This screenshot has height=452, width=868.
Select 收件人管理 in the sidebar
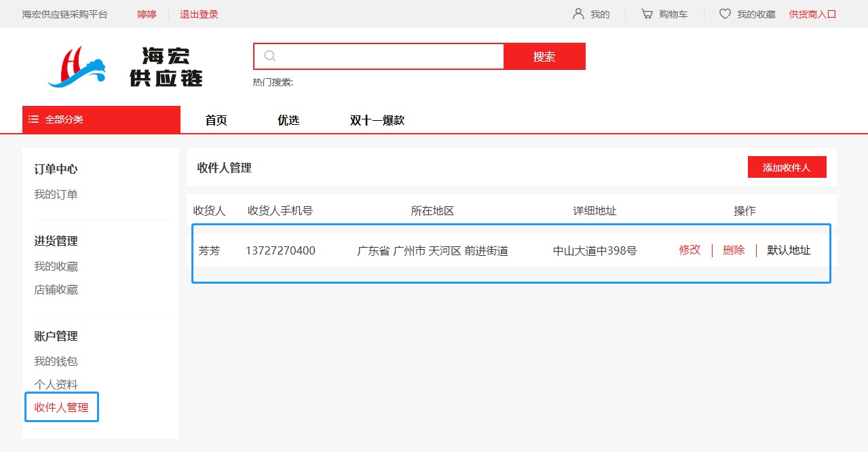[61, 408]
